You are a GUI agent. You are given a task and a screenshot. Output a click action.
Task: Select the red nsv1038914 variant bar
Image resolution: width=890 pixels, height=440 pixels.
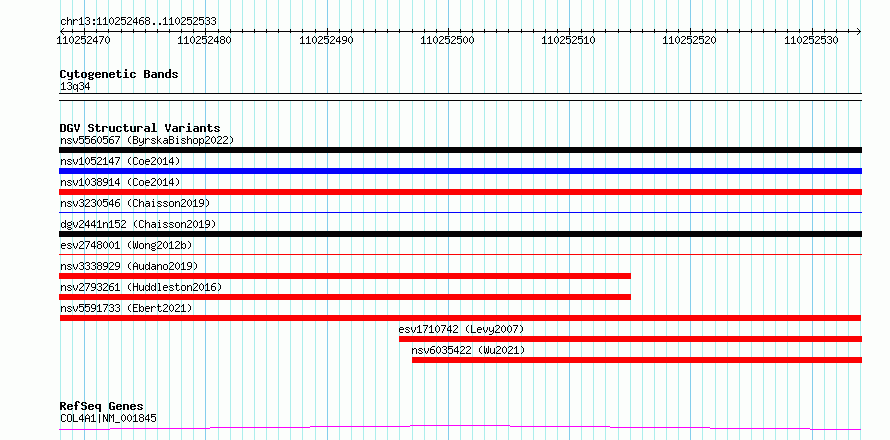coord(460,192)
